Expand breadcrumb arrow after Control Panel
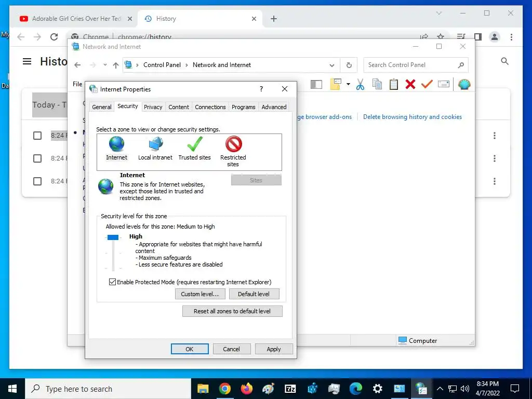532x399 pixels. pyautogui.click(x=187, y=65)
